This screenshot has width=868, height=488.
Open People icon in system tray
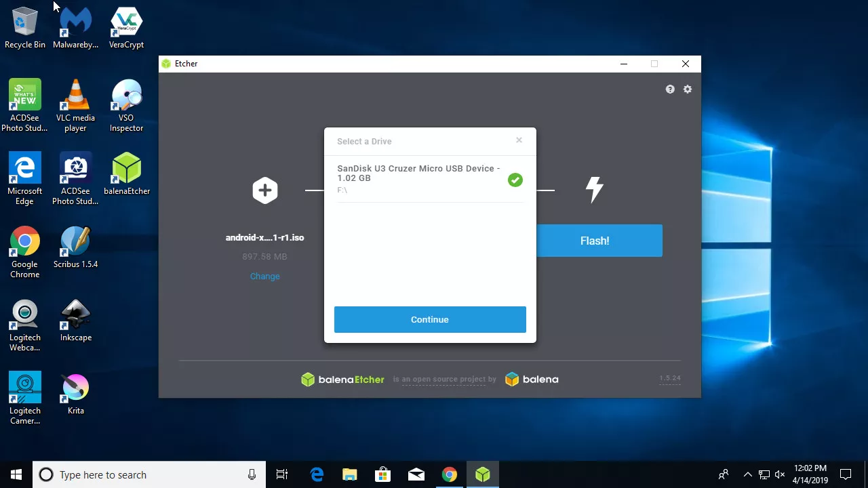click(x=724, y=474)
